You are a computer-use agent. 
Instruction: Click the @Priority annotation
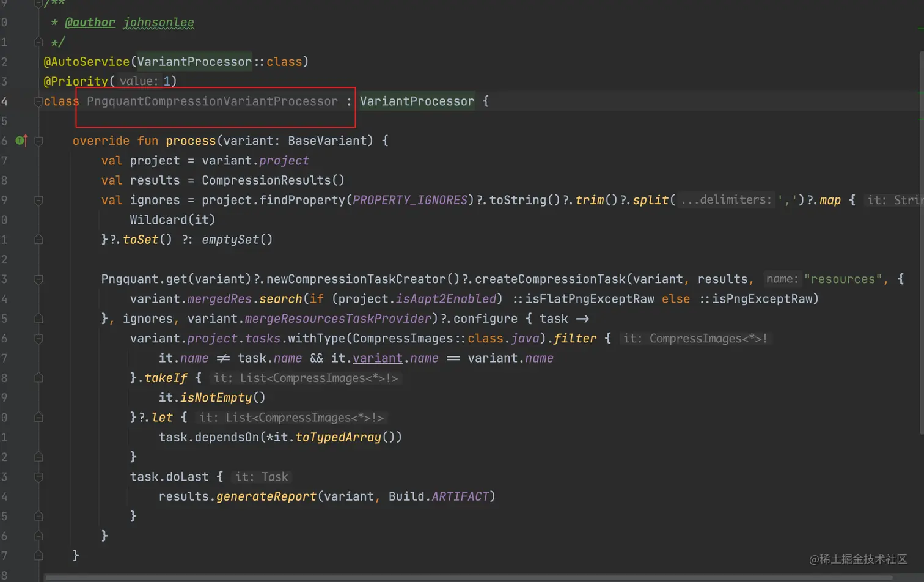[x=76, y=81]
